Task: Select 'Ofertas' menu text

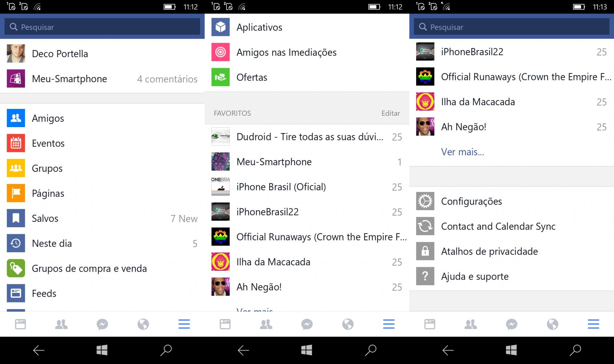Action: 252,77
